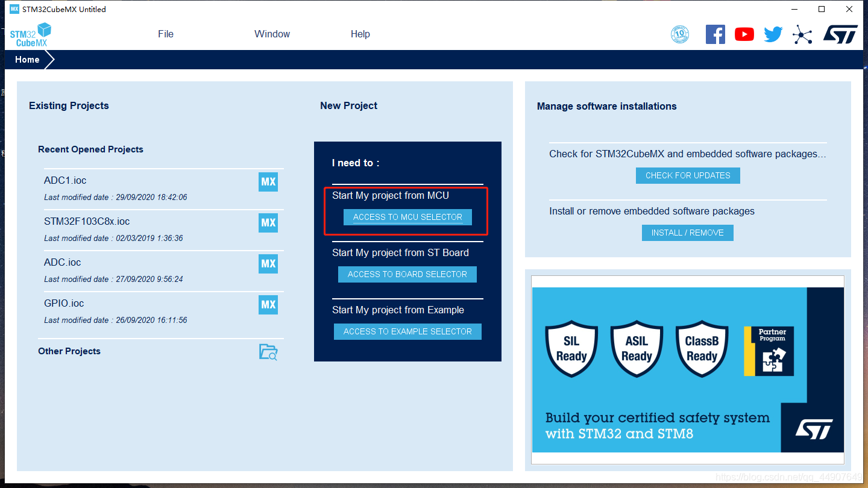
Task: Click INSTALL / REMOVE button
Action: [688, 233]
